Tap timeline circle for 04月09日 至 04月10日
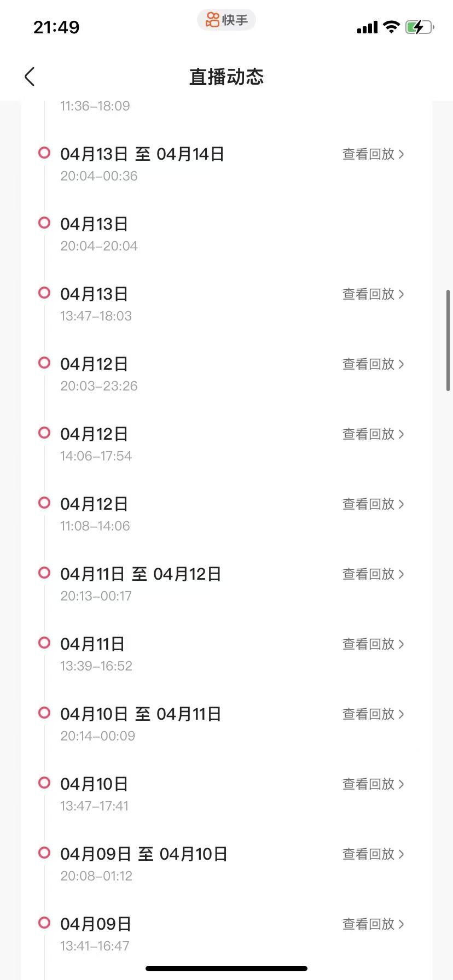This screenshot has width=453, height=980. [x=44, y=853]
